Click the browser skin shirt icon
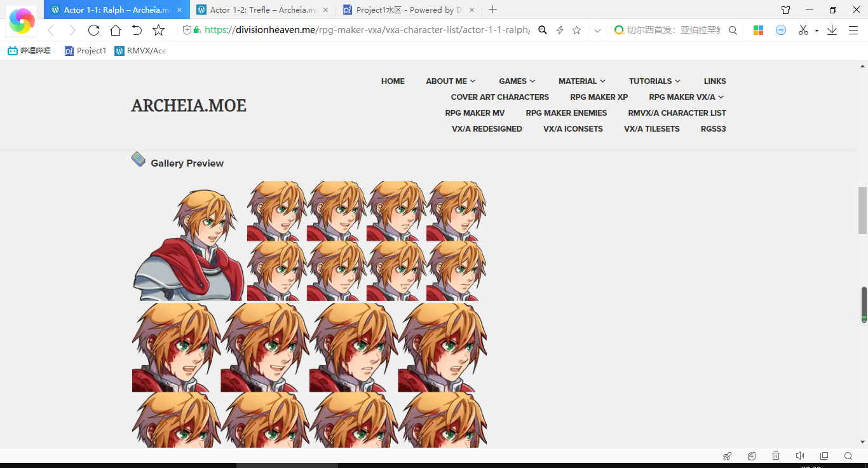868x468 pixels. click(786, 10)
